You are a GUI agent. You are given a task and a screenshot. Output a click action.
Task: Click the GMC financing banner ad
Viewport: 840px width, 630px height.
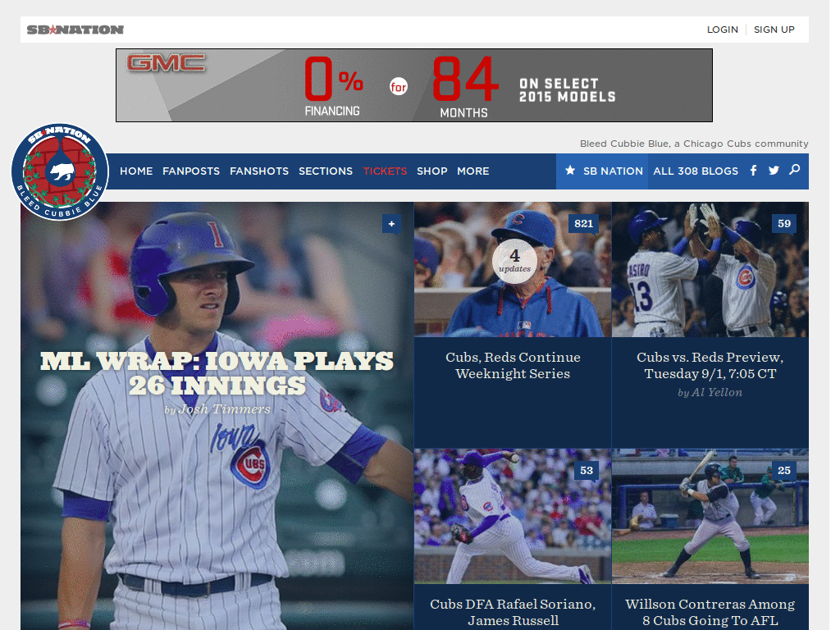click(414, 85)
